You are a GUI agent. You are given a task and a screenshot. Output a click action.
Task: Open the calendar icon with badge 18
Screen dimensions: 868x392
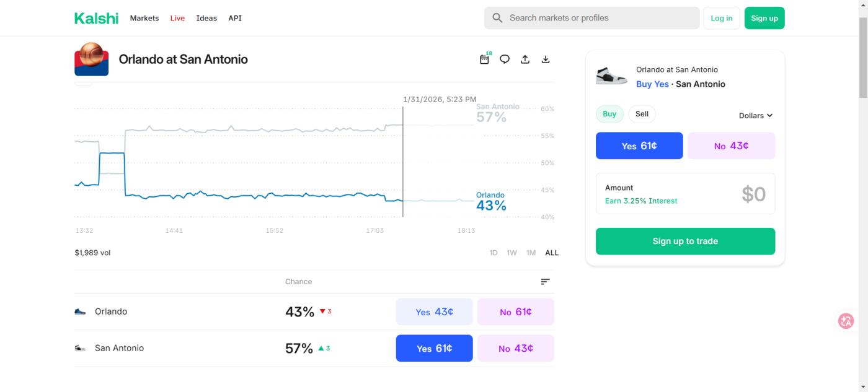pos(485,59)
